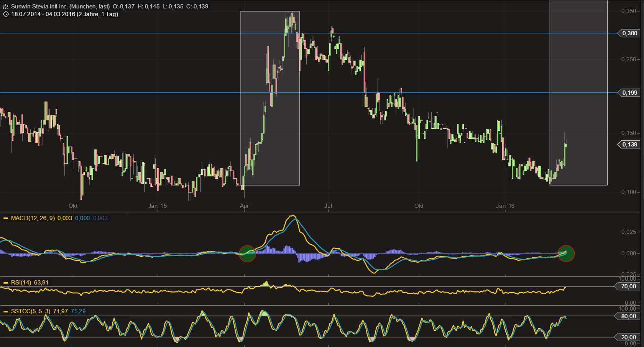This screenshot has width=644, height=347.
Task: Click the "Okt" label preceding "Jan '15"
Action: pos(73,206)
